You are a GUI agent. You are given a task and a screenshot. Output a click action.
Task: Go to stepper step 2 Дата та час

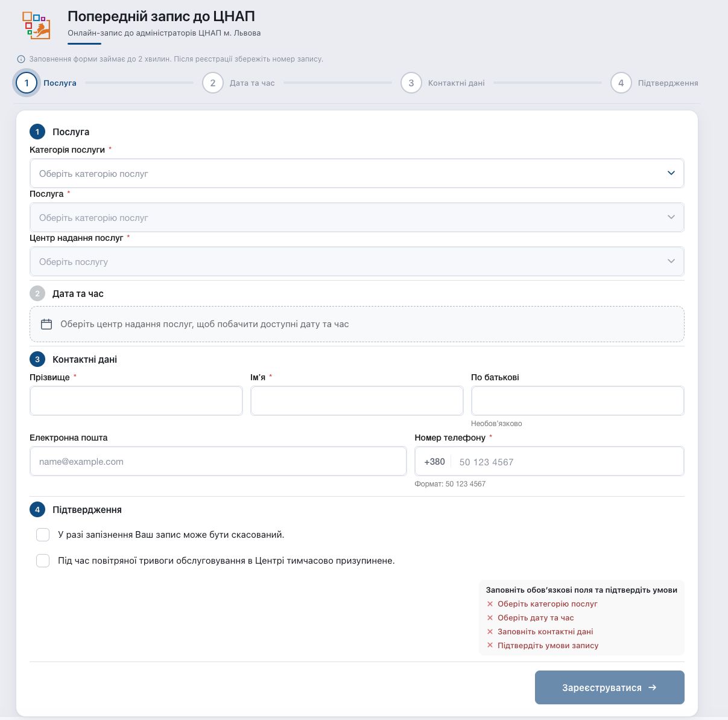click(238, 83)
